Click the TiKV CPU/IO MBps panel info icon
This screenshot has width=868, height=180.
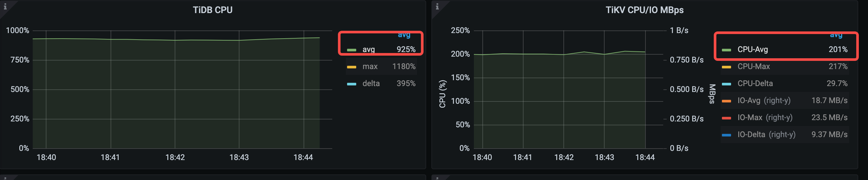click(437, 7)
